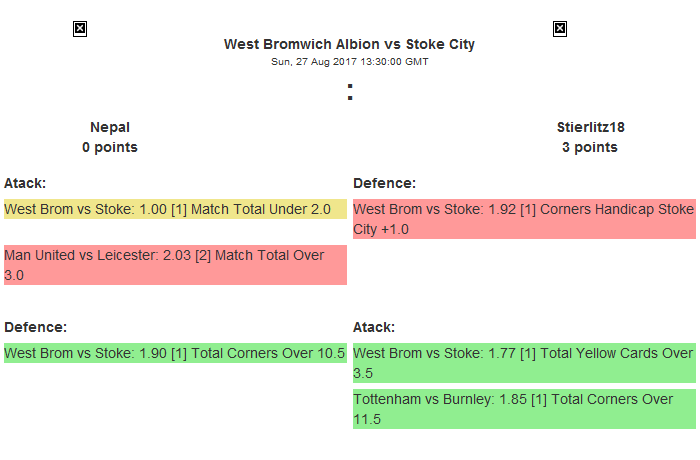Screen dimensions: 700x460
Task: Click the West Bromwich Albion vs Stoke City title
Action: pyautogui.click(x=349, y=44)
